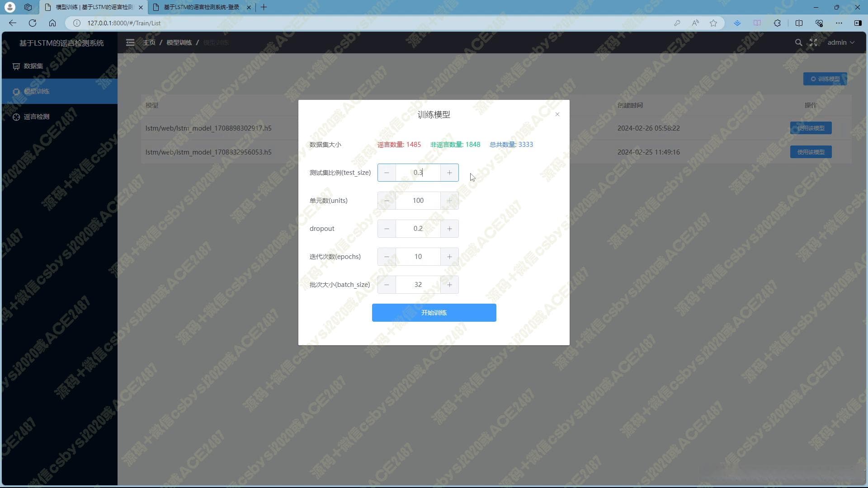This screenshot has width=868, height=488.
Task: Go to 主页 breadcrumb
Action: (x=149, y=42)
